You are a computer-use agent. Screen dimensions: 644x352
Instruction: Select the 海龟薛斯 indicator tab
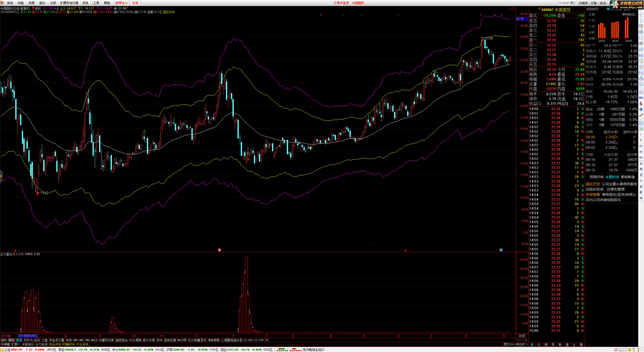(214, 340)
